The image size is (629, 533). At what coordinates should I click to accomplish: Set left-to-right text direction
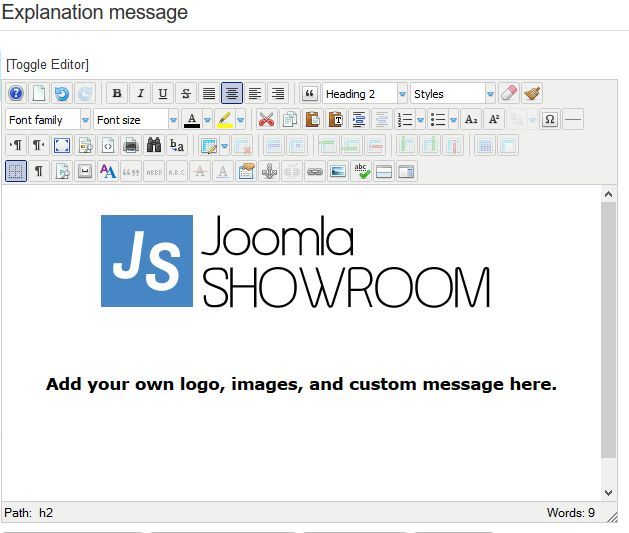tap(16, 145)
